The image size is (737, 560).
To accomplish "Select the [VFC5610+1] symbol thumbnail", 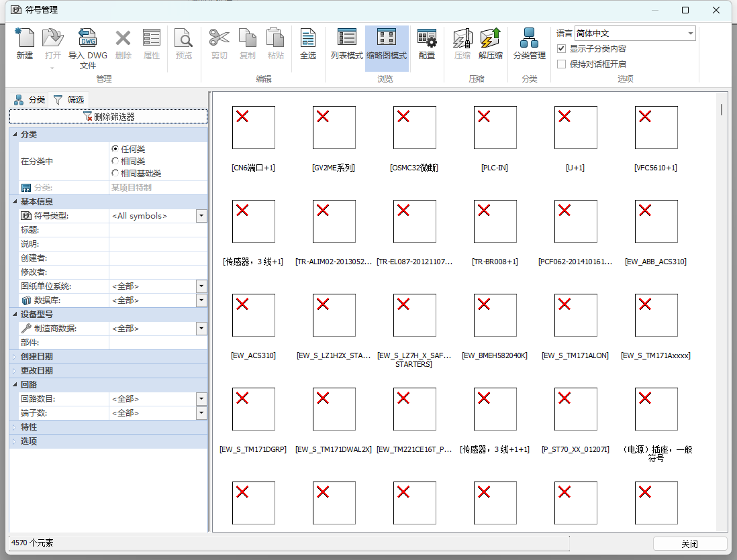I will pyautogui.click(x=656, y=127).
